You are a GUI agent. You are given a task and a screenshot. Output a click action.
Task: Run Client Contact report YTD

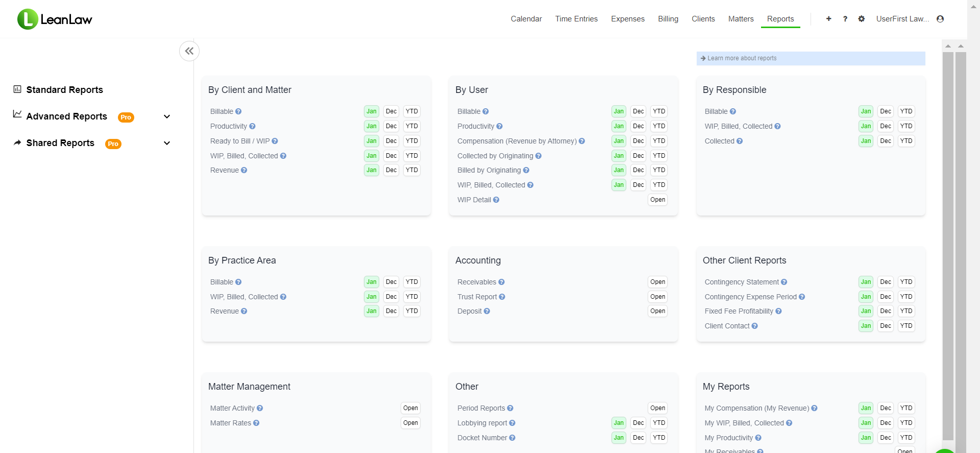tap(906, 326)
